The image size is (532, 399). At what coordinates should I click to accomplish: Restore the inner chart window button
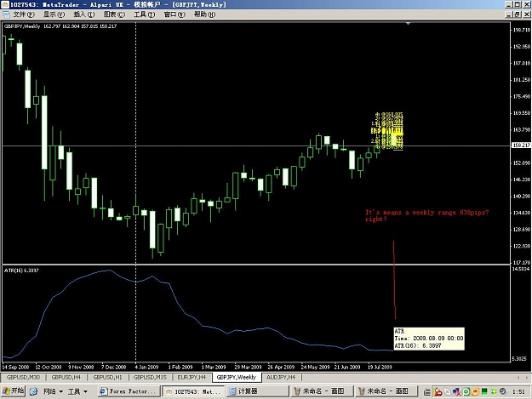tap(518, 14)
